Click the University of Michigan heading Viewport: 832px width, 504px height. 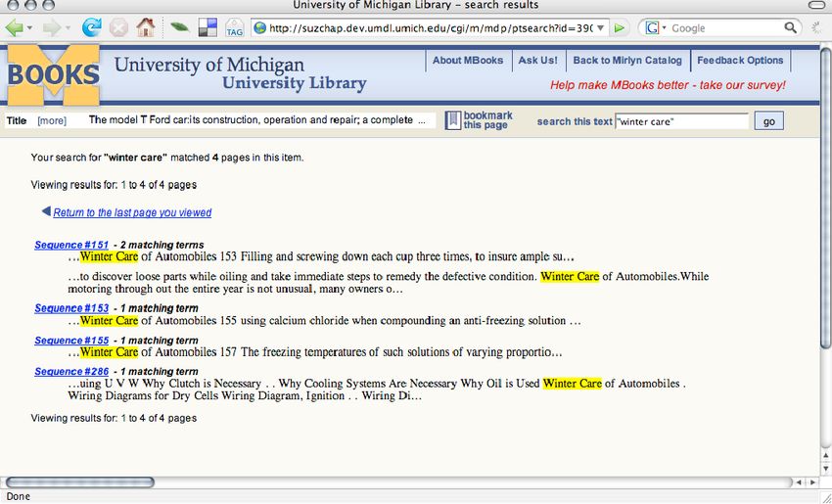[209, 65]
